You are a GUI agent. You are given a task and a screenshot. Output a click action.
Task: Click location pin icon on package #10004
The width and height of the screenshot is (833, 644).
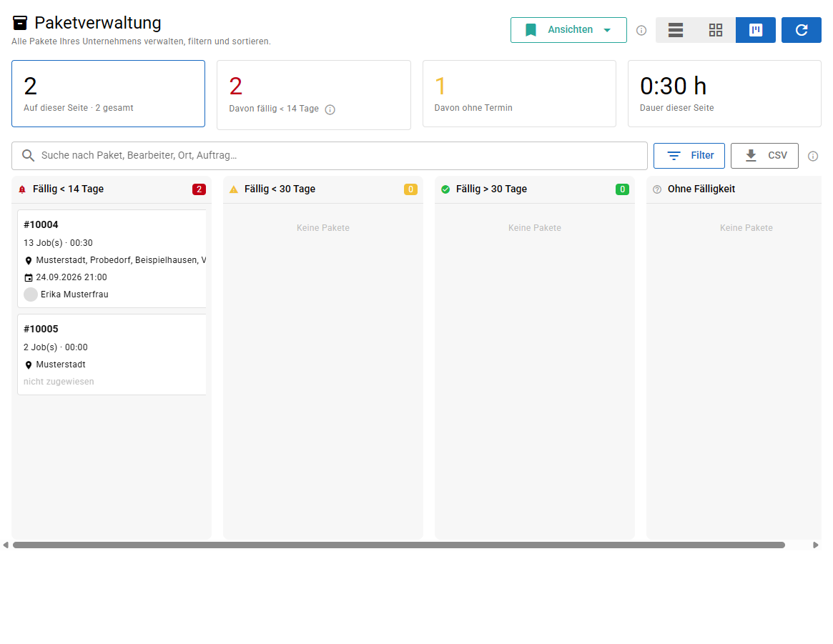29,261
